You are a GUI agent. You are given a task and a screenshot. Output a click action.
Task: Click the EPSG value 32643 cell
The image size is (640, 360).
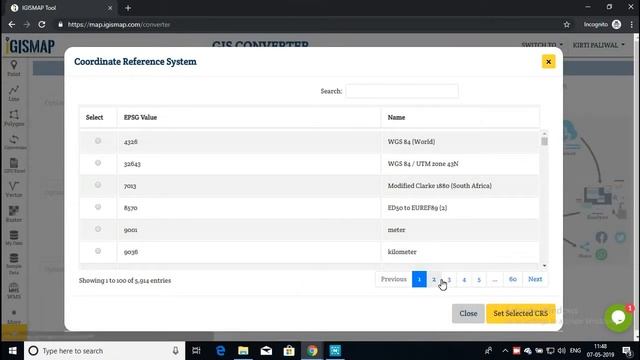pos(249,164)
